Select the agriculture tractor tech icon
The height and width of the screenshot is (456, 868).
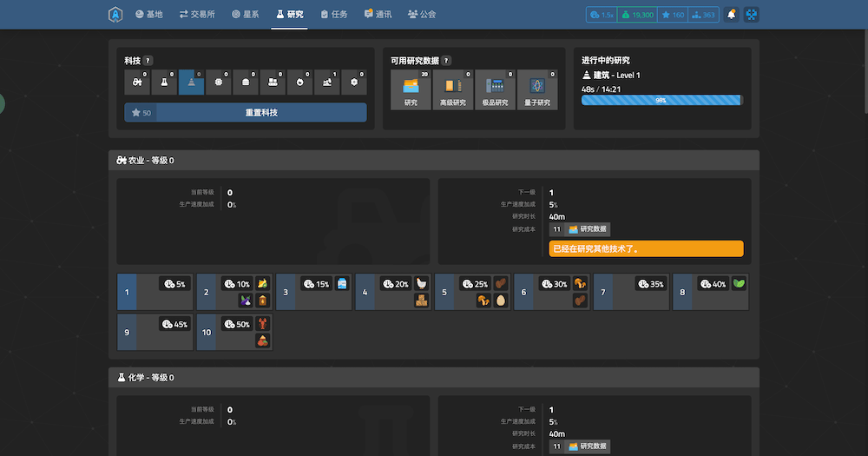tap(137, 83)
